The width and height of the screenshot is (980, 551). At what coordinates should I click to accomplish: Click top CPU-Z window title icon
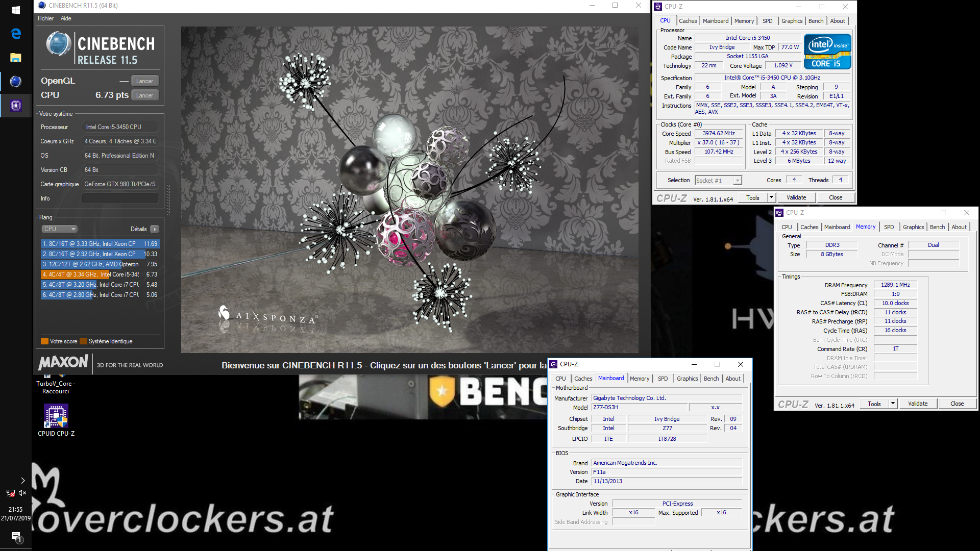[x=658, y=7]
